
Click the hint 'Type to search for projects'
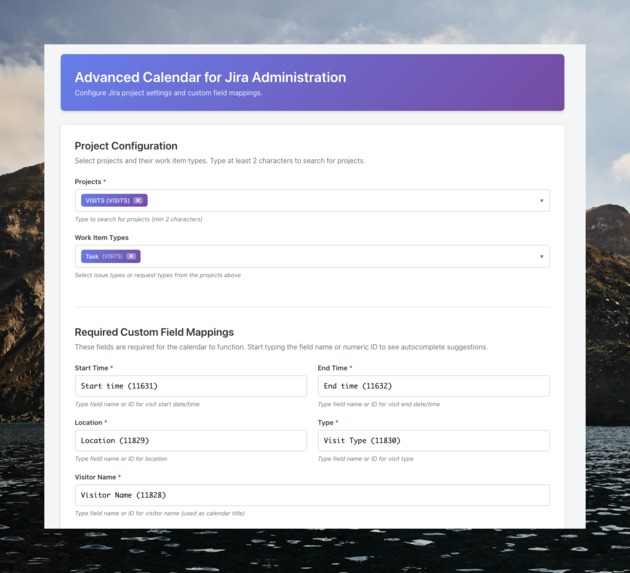point(138,219)
